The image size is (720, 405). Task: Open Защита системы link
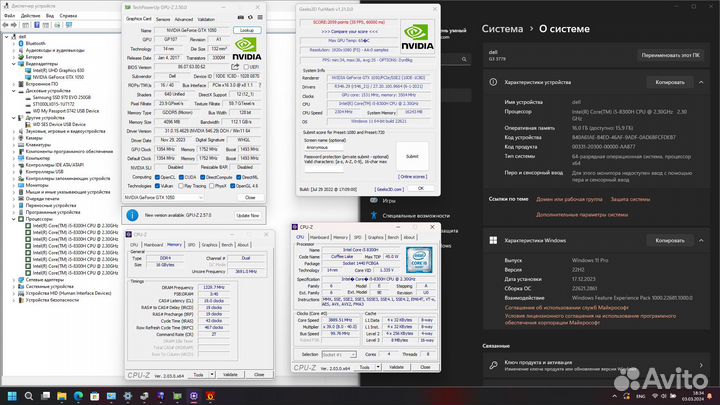tap(630, 199)
